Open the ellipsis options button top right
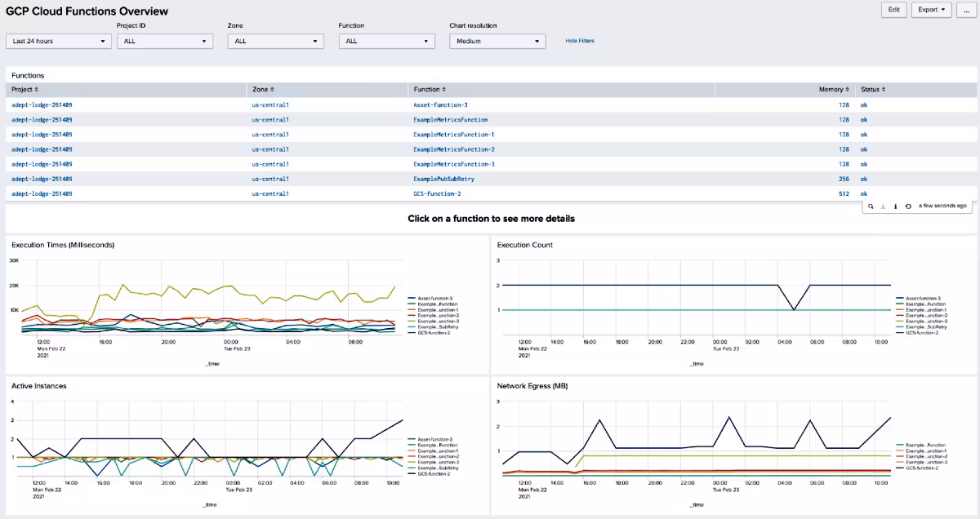Viewport: 980px width, 519px height. click(967, 10)
